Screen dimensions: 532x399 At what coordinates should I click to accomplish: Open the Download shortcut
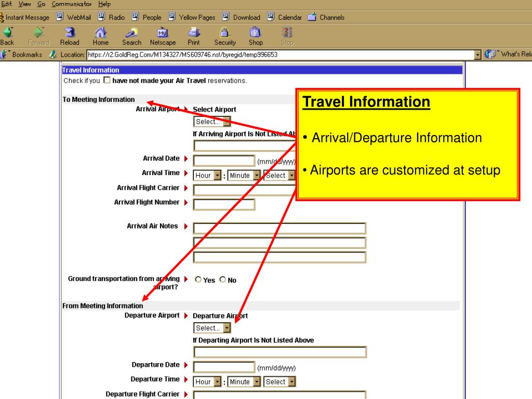click(241, 17)
